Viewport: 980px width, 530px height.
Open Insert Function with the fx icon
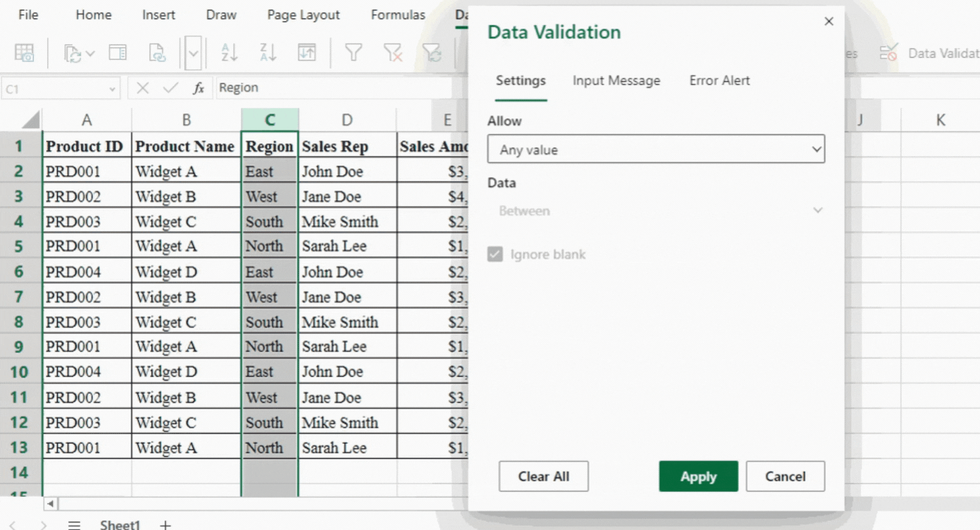(x=198, y=88)
